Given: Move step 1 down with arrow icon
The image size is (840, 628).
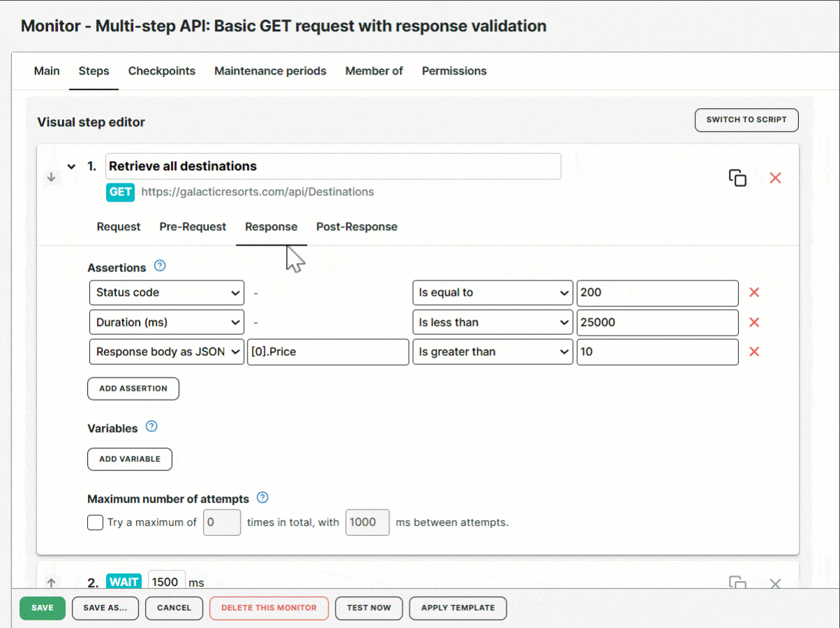Looking at the screenshot, I should tap(51, 177).
